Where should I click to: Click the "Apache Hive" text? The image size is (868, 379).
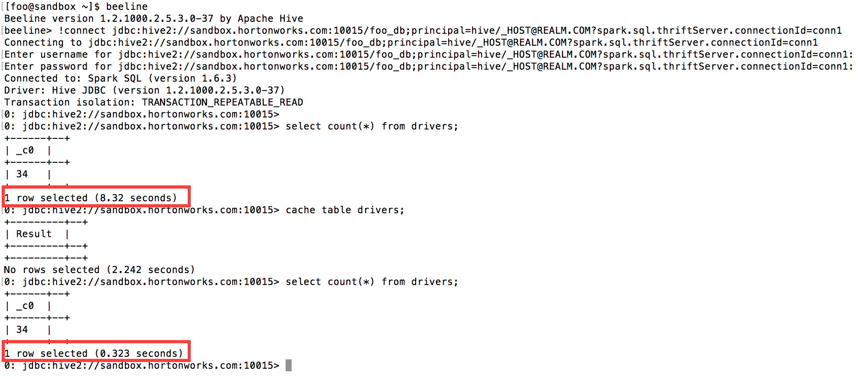(270, 18)
